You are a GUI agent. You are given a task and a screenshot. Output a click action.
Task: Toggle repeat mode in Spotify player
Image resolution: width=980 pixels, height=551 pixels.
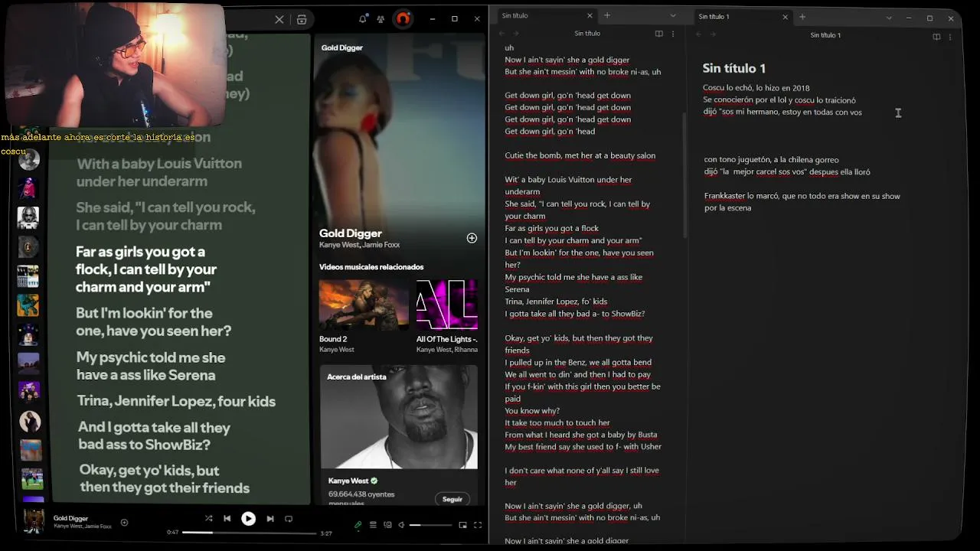(289, 518)
